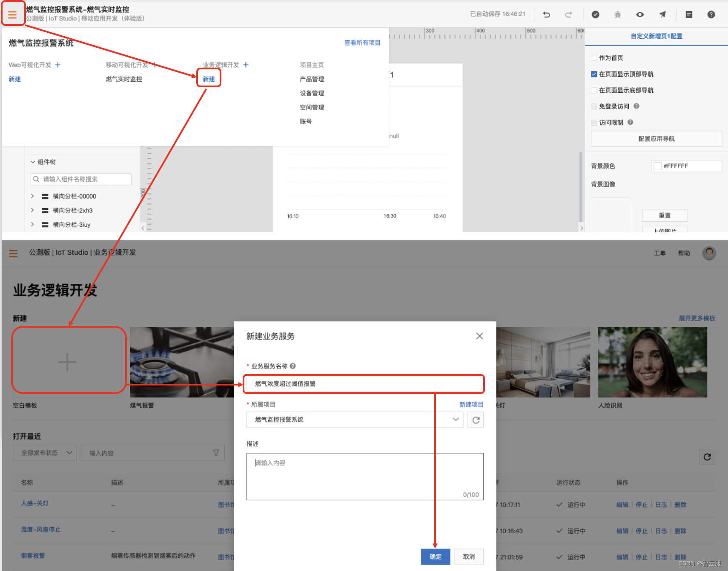Collapse the left panel with the small arrow

pos(143,228)
